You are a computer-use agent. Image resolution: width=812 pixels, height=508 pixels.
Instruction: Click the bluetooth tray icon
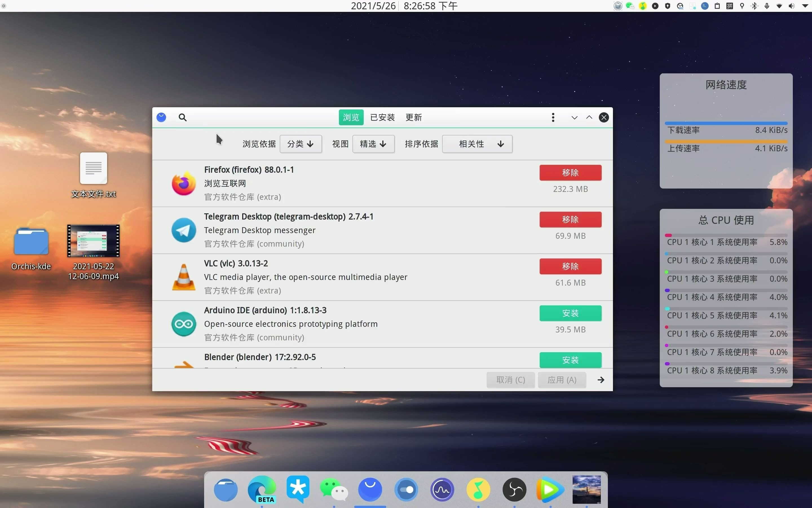pyautogui.click(x=754, y=6)
